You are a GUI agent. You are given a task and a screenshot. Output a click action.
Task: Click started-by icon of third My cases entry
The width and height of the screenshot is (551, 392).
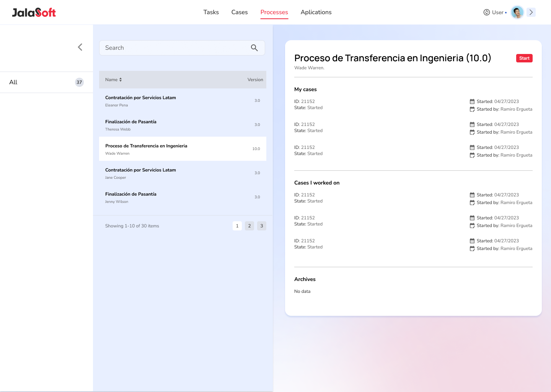(472, 155)
